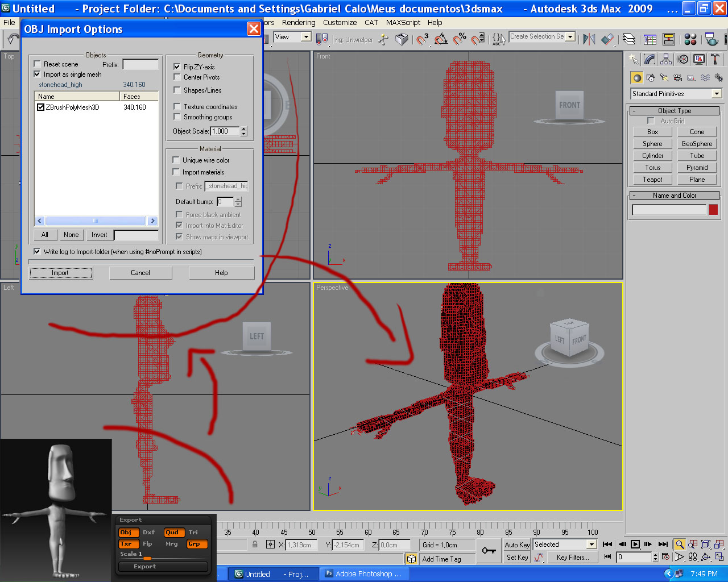
Task: Expand the Standard Primitives dropdown
Action: coord(717,94)
